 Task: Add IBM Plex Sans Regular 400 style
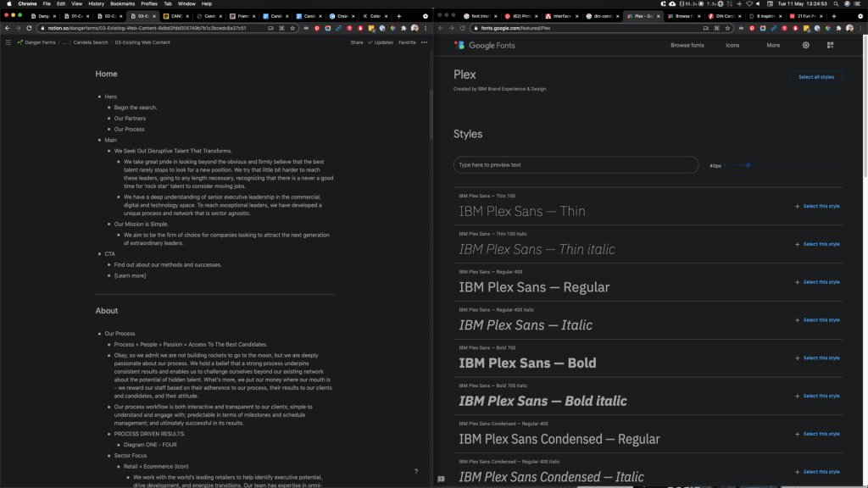click(817, 282)
